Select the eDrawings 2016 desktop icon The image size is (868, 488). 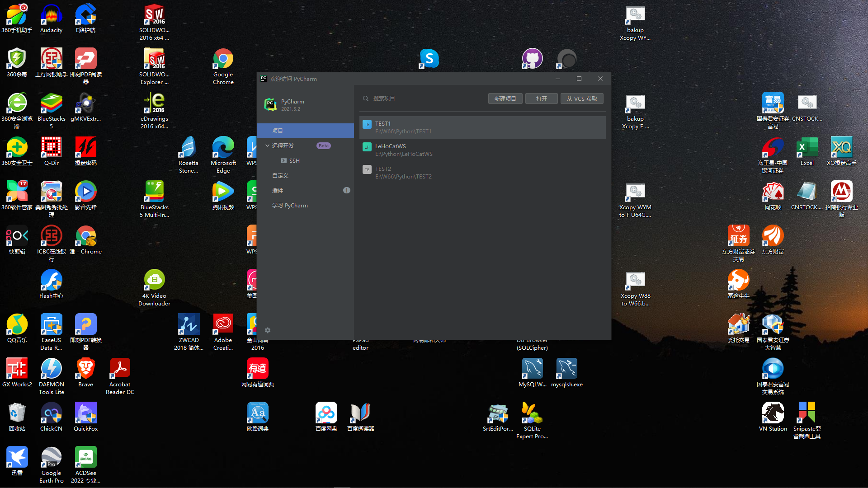coord(155,111)
